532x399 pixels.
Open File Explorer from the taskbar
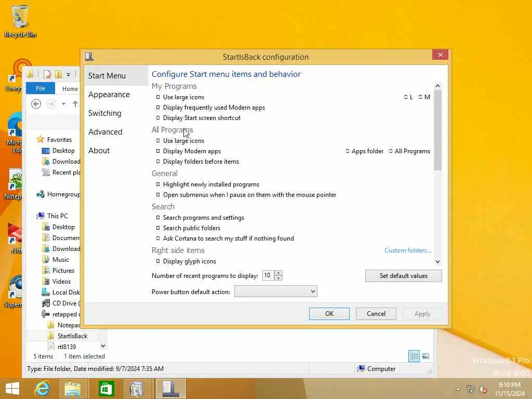tap(73, 389)
